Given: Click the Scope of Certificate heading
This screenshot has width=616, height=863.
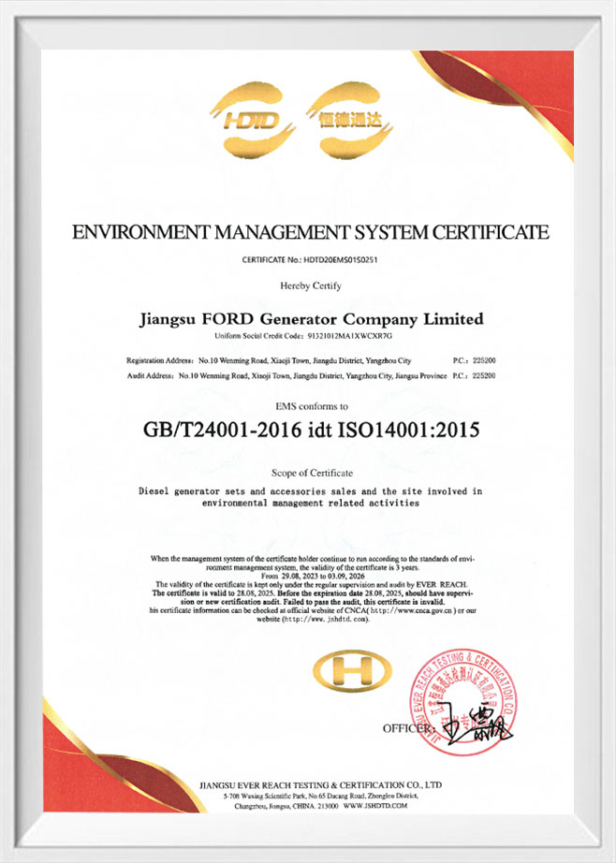Looking at the screenshot, I should pos(311,473).
